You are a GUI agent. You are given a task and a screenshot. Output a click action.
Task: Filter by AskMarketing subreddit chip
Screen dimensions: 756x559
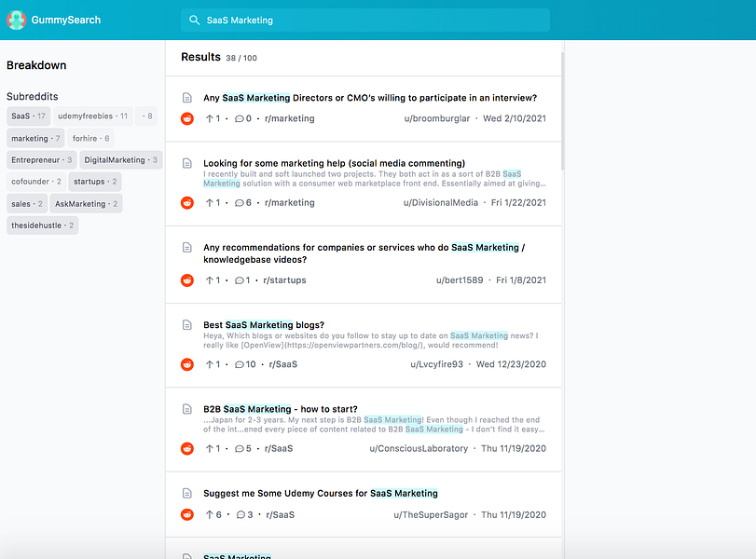[87, 204]
